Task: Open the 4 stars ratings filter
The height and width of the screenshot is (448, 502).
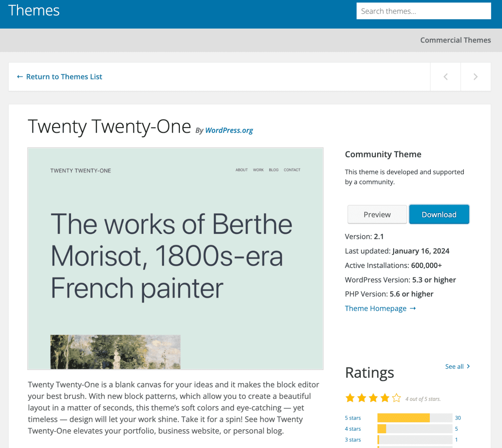Action: tap(353, 429)
